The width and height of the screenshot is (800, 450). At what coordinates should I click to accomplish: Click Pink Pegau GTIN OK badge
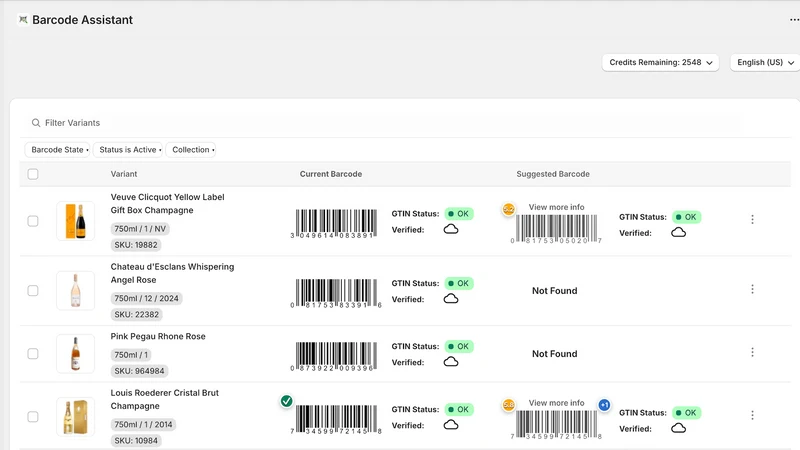pyautogui.click(x=459, y=346)
